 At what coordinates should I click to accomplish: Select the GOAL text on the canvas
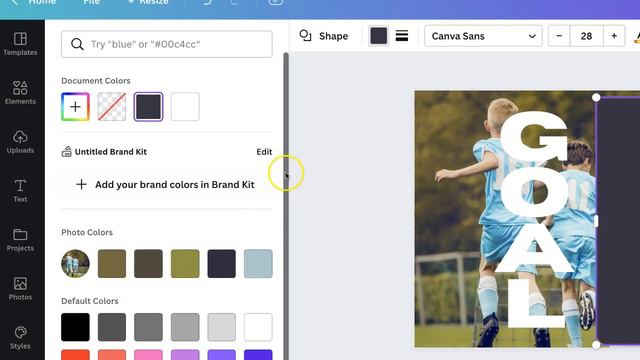point(534,219)
